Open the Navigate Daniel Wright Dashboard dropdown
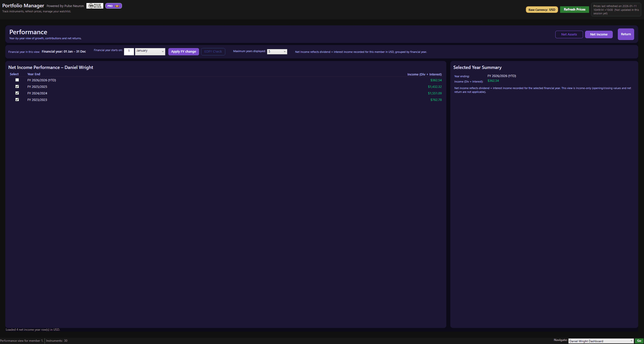This screenshot has height=344, width=644. click(601, 341)
